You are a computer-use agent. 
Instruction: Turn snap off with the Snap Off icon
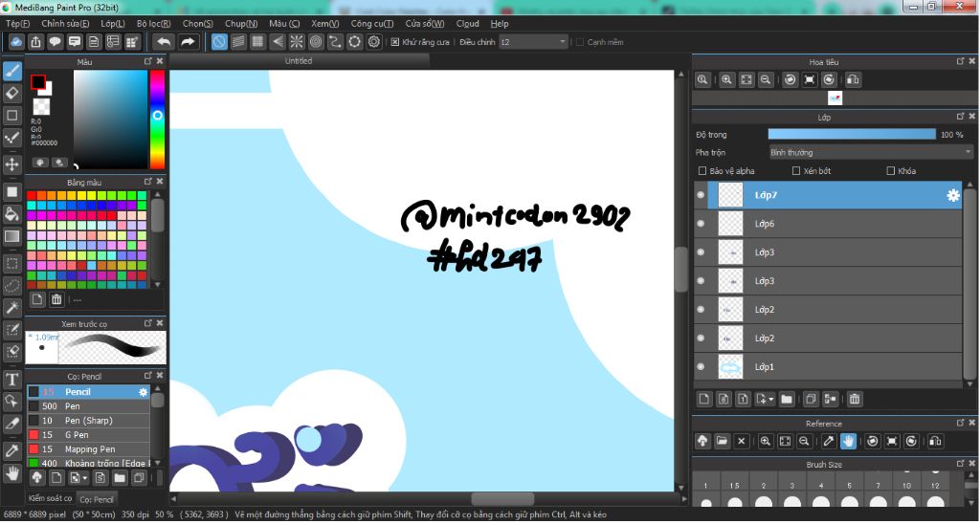(x=219, y=42)
